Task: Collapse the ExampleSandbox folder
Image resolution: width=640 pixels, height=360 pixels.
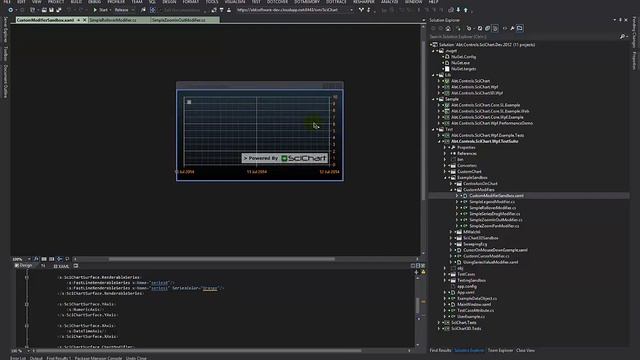Action: pyautogui.click(x=445, y=178)
